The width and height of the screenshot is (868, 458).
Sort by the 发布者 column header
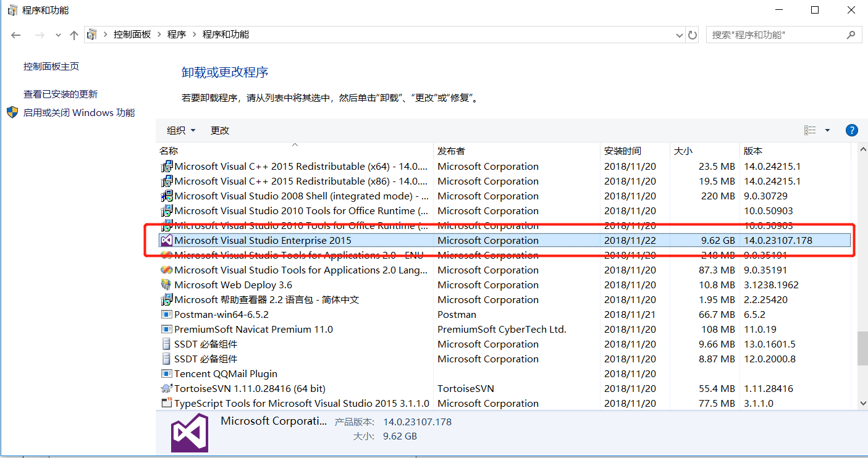pyautogui.click(x=517, y=151)
